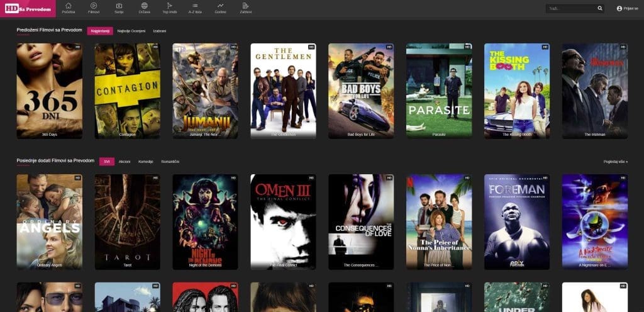644x312 pixels.
Task: Open The Gentlemen movie poster
Action: point(284,91)
